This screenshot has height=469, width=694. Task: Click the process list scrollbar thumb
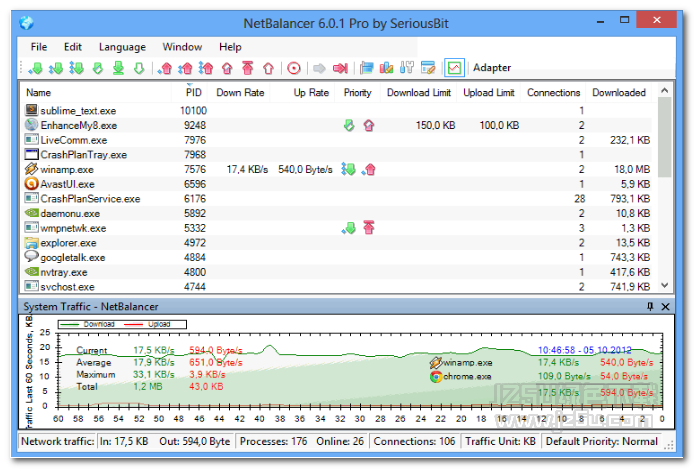tap(664, 137)
